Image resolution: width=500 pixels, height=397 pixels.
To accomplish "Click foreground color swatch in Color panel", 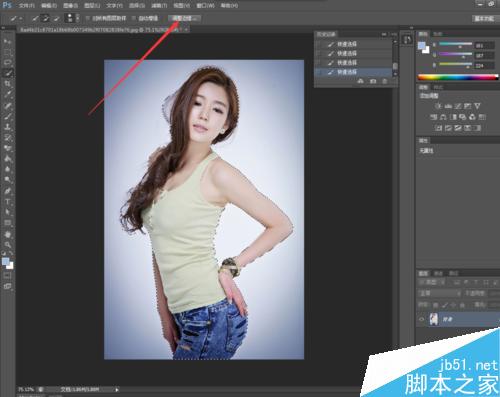I will click(422, 46).
